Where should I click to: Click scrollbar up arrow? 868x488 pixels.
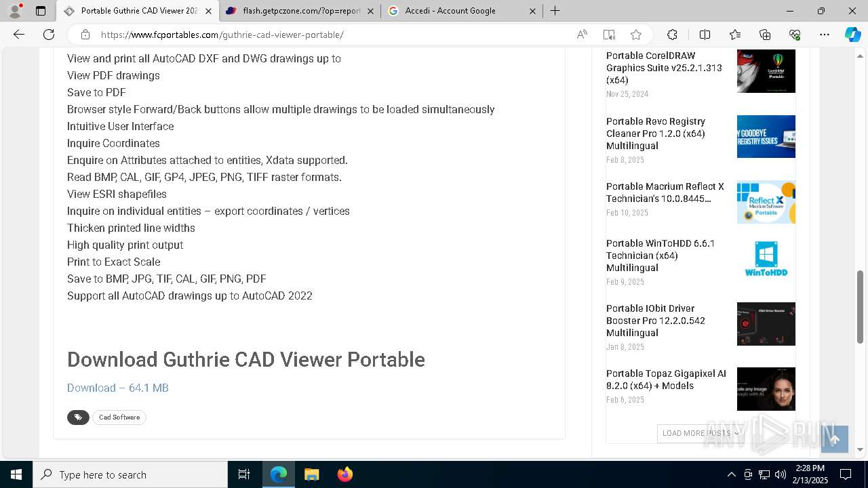(861, 55)
